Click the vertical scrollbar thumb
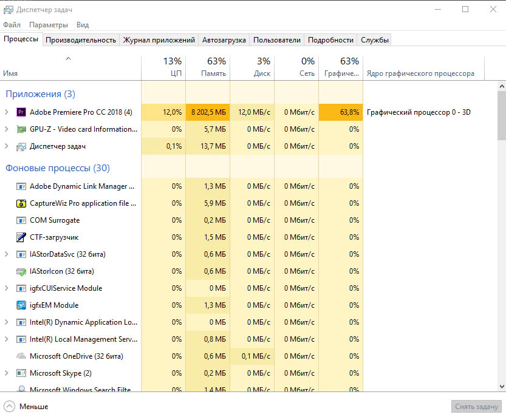The image size is (506, 420). [502, 115]
